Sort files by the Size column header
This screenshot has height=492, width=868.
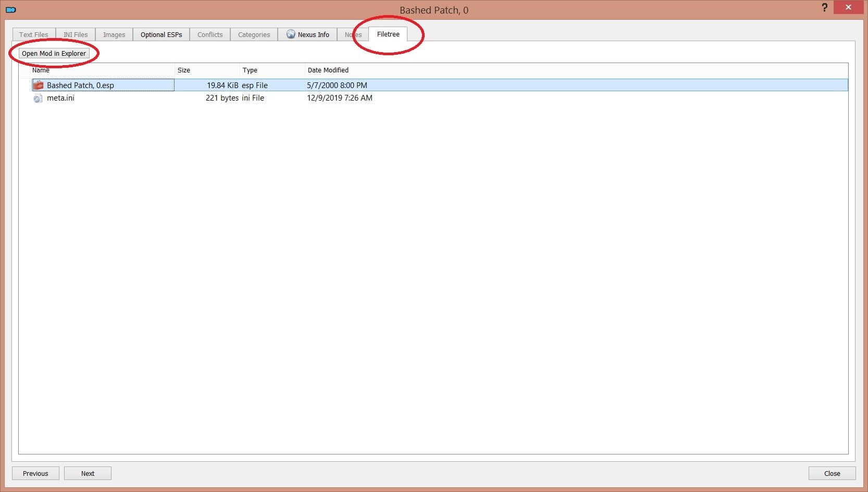pyautogui.click(x=184, y=70)
